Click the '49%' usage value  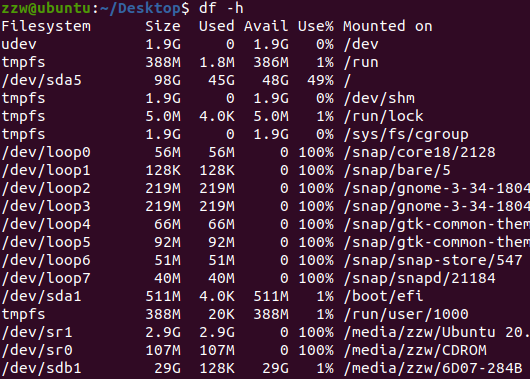(x=320, y=80)
